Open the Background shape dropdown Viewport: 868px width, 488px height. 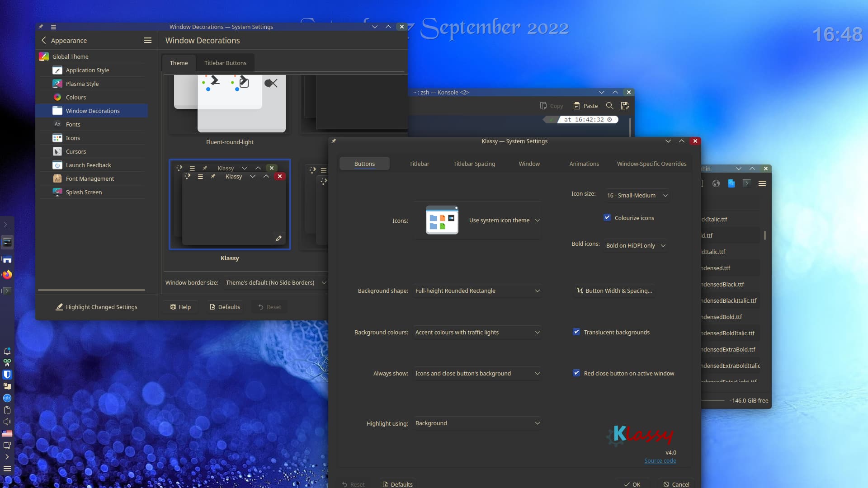click(x=477, y=291)
